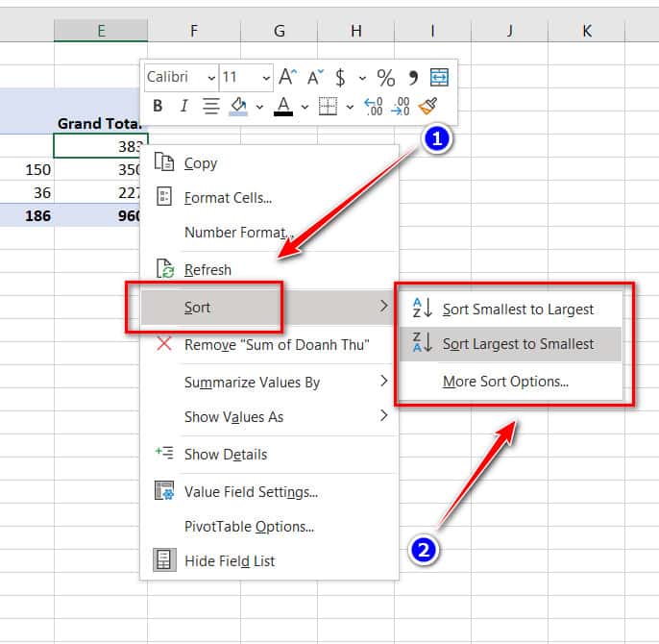
Task: Expand Show Values As submenu
Action: (269, 416)
